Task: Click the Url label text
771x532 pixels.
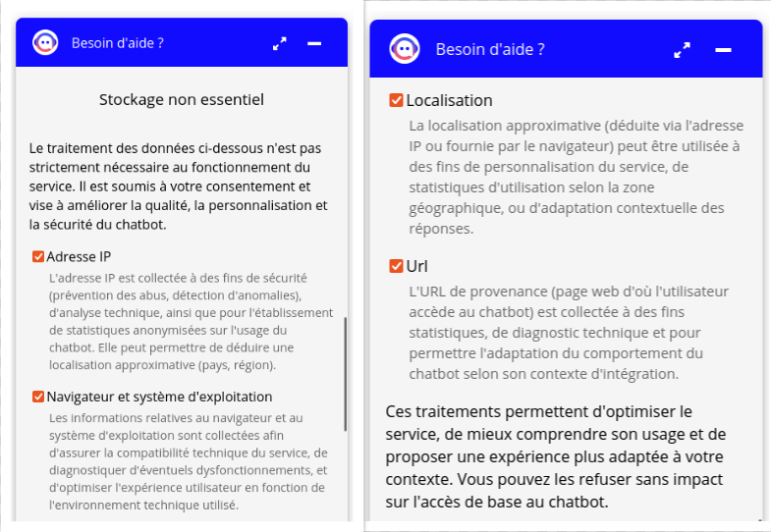Action: coord(416,266)
